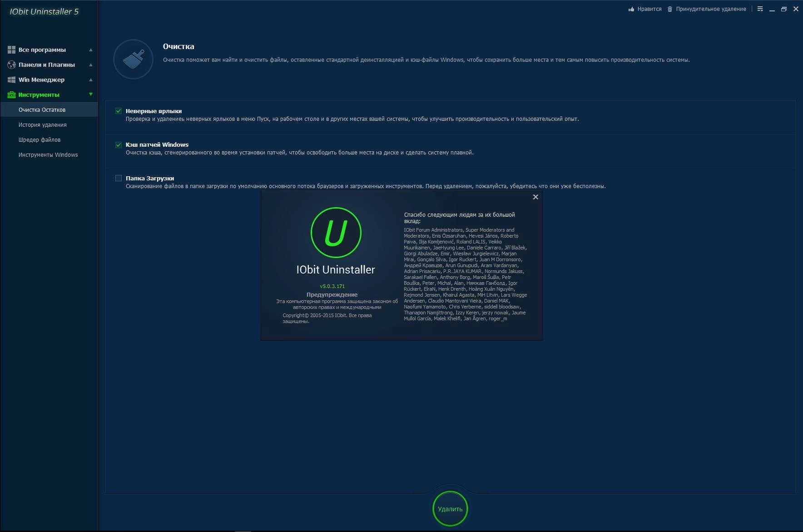Click the Кэш патчей Windows title text
Image resolution: width=803 pixels, height=532 pixels.
pos(157,144)
